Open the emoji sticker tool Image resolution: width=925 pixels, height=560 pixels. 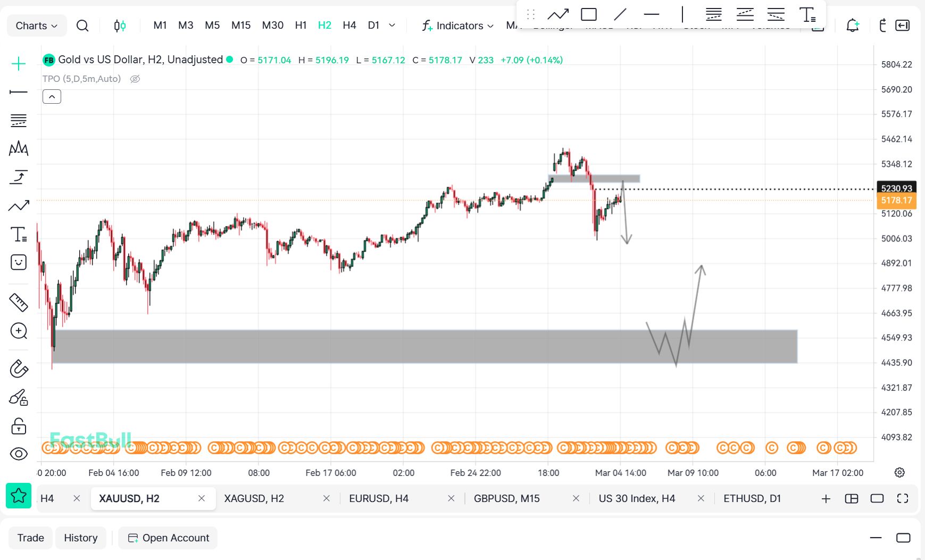(x=19, y=262)
